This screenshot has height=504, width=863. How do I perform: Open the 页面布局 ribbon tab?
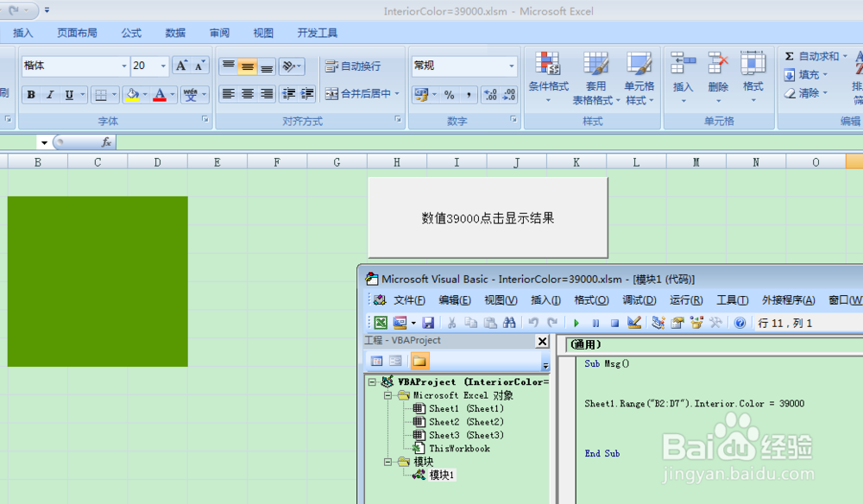77,33
